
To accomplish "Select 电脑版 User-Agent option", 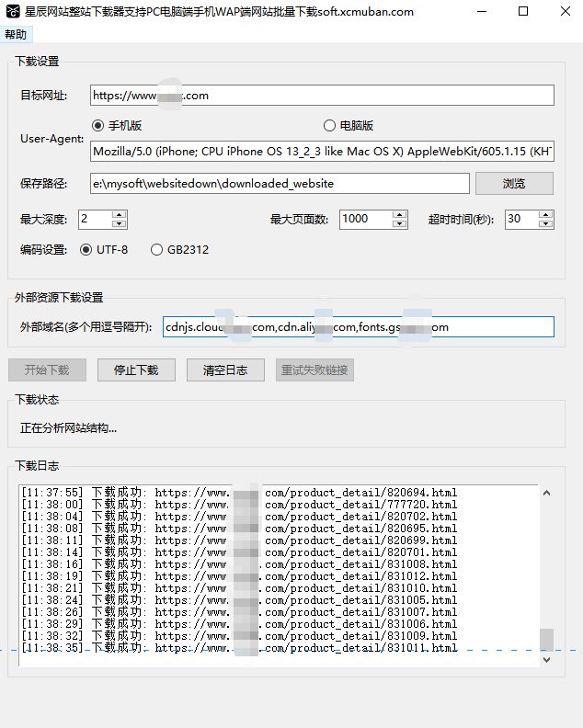I will [x=329, y=126].
